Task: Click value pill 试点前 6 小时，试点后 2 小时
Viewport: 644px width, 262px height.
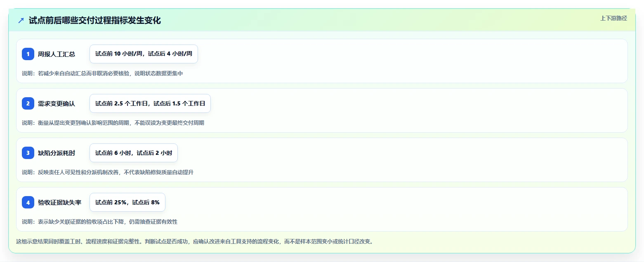Action: 134,153
